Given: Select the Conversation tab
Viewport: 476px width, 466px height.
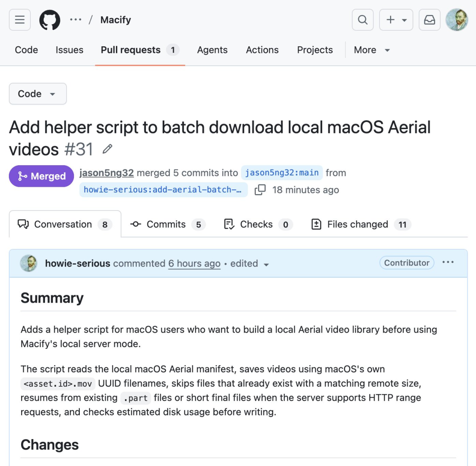Looking at the screenshot, I should coord(65,224).
